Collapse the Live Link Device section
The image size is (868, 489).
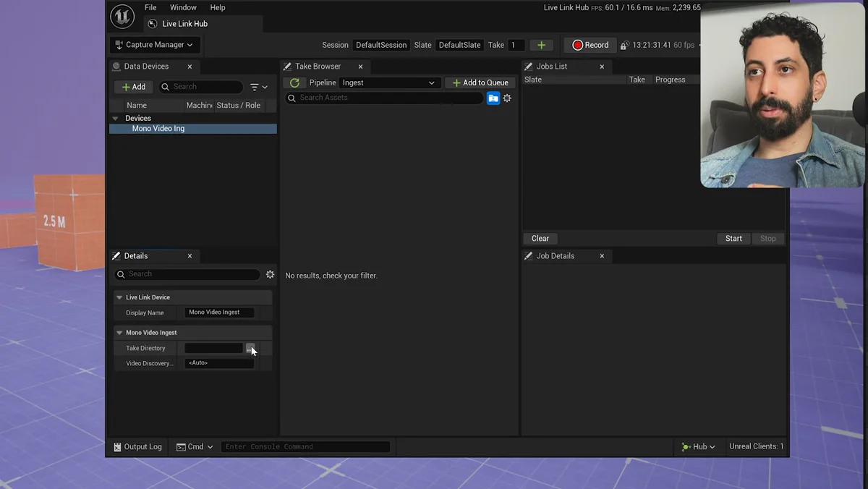[x=119, y=297]
